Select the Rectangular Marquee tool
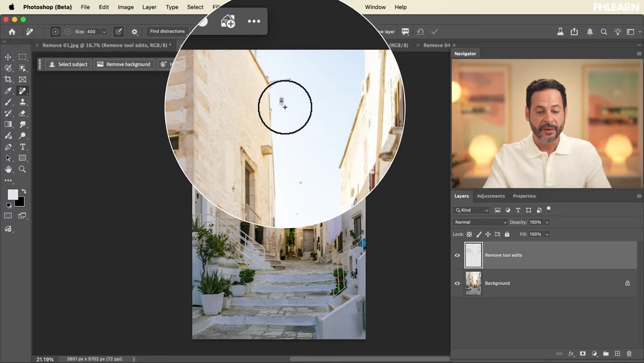This screenshot has height=363, width=644. pos(23,57)
